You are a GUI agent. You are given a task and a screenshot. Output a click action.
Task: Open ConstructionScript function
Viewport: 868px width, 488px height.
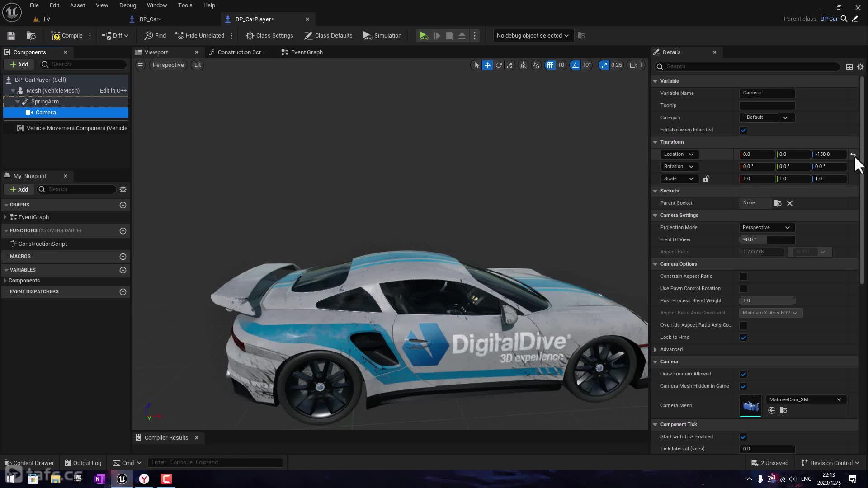(x=42, y=244)
